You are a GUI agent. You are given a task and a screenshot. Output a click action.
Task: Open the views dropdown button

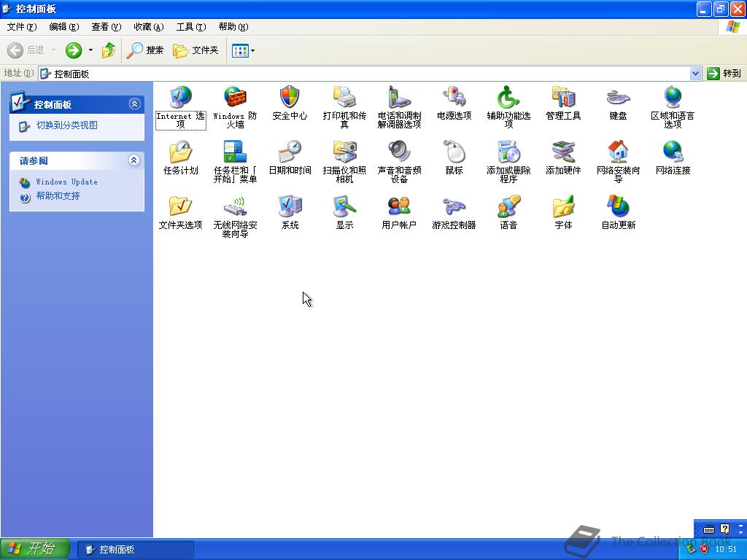pos(243,50)
